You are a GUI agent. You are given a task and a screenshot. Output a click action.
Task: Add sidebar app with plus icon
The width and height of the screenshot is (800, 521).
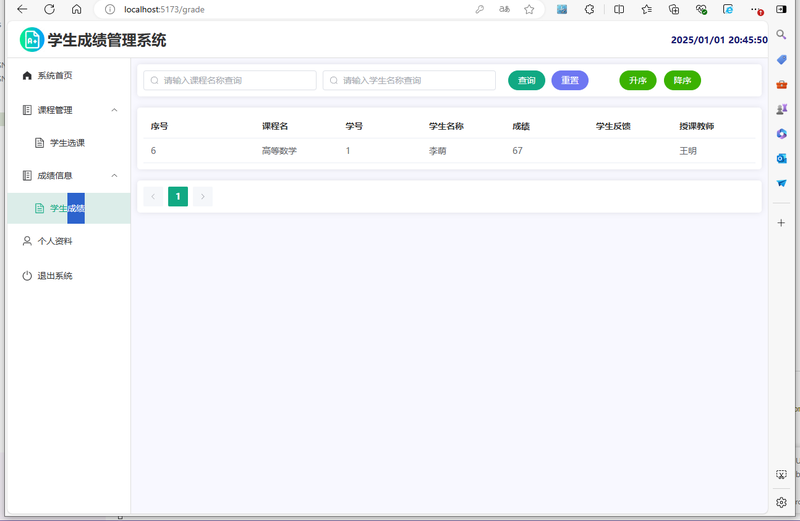coord(781,223)
